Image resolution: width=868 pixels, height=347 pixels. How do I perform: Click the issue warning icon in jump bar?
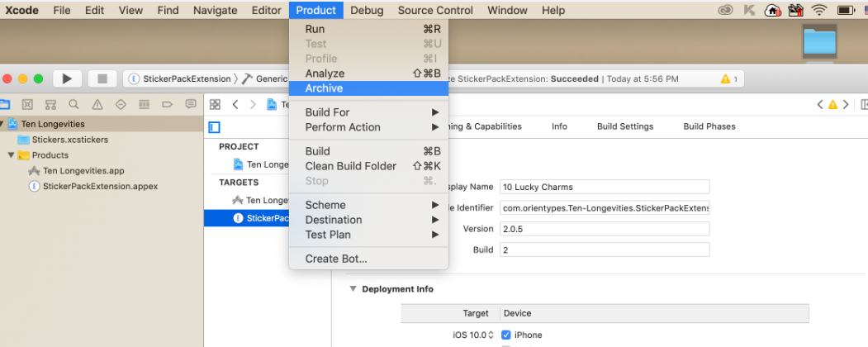(832, 105)
